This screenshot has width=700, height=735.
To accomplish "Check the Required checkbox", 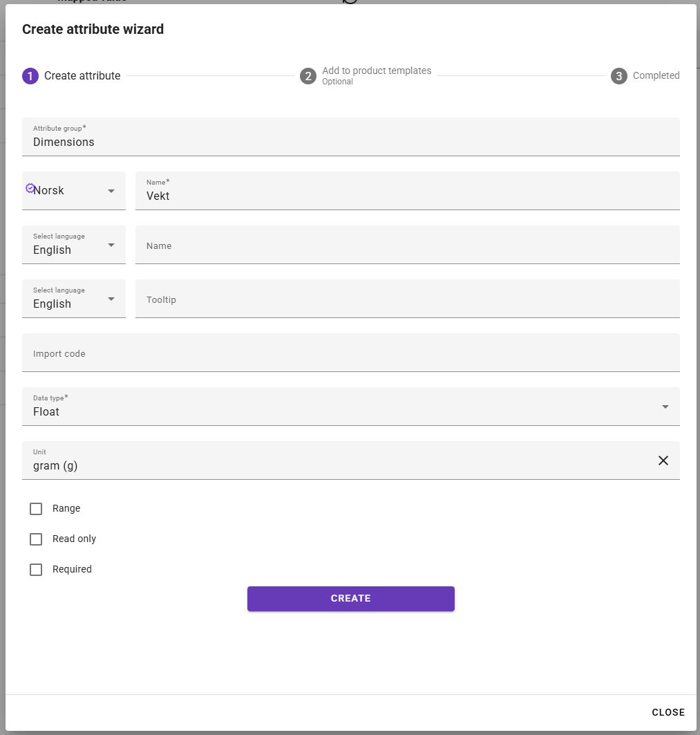I will (36, 570).
